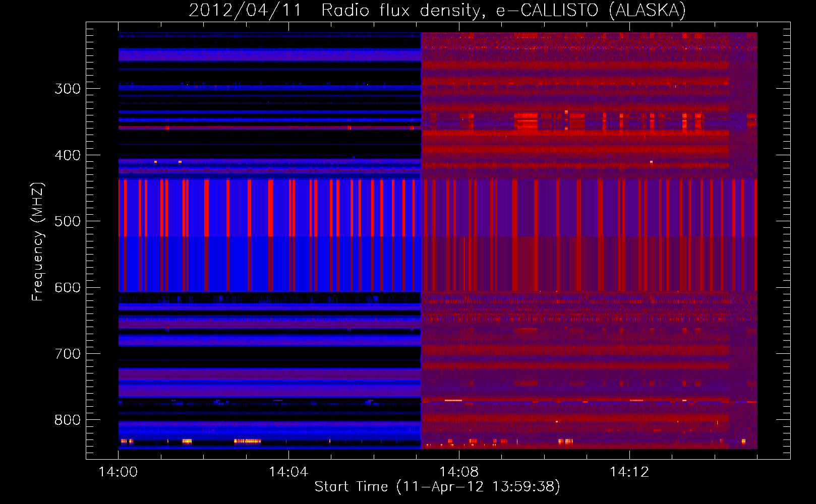Click the plot title 2012/04/11 Radio flux density
This screenshot has height=504, width=816.
point(437,10)
